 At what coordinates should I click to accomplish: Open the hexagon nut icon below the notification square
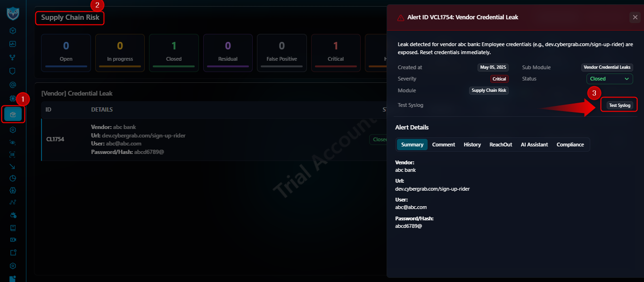[x=13, y=266]
